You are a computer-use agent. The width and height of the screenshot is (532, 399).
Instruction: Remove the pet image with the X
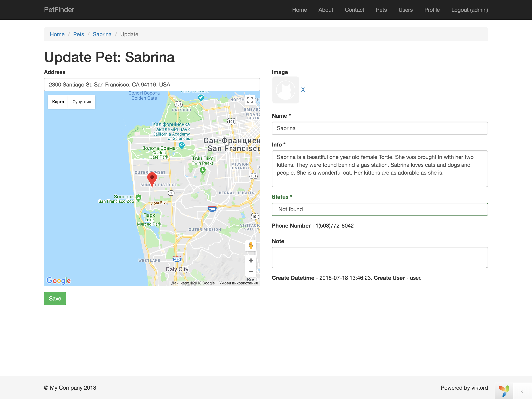tap(303, 90)
